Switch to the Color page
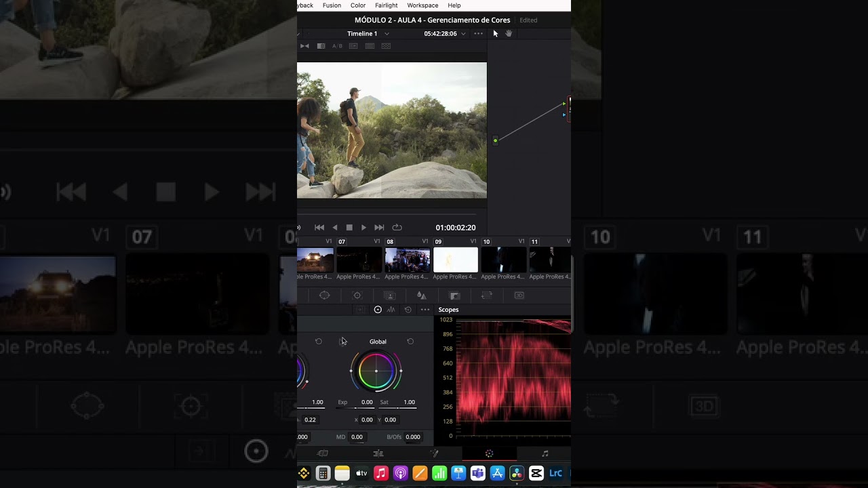868x488 pixels. click(x=490, y=453)
